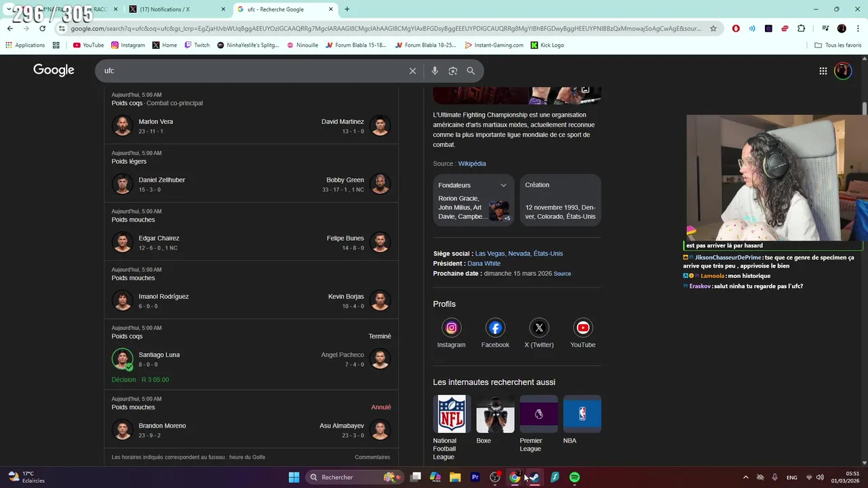This screenshot has width=868, height=488.
Task: Switch to the Notifications / X tab
Action: click(176, 9)
